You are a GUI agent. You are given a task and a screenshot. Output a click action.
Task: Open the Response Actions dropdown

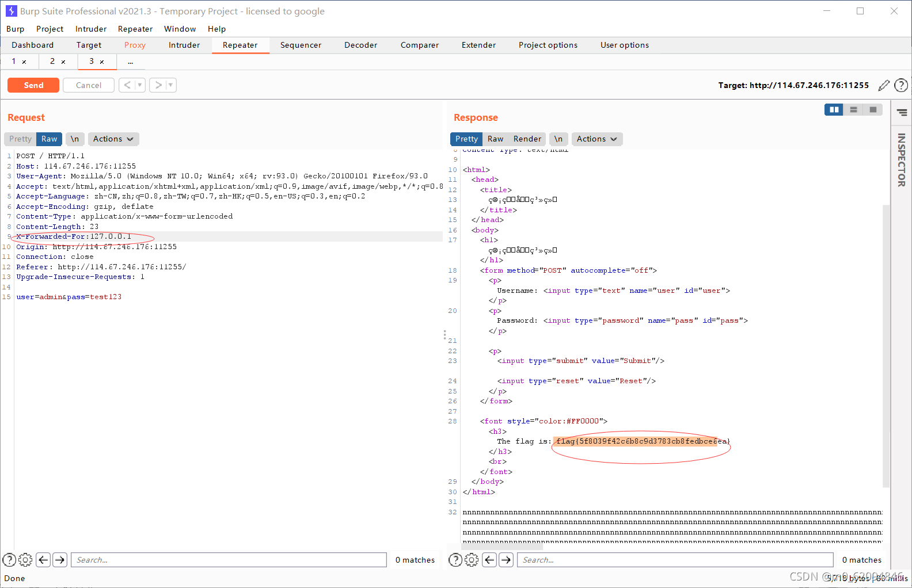click(x=597, y=139)
